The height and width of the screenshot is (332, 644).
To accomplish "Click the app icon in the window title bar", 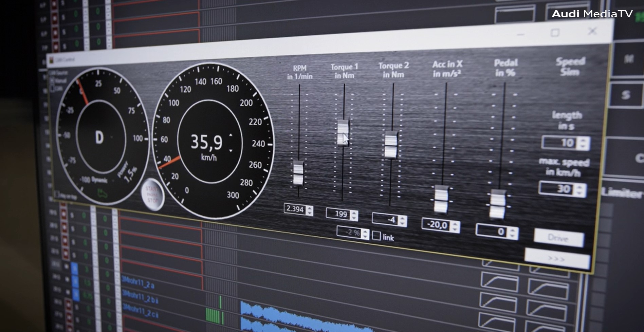I will tap(52, 60).
